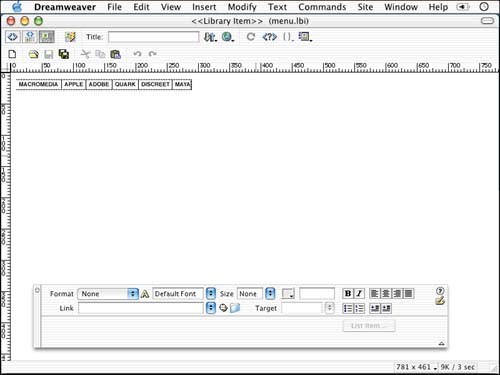Viewport: 500px width, 375px height.
Task: Open the Reference icon with question mark
Action: (269, 37)
